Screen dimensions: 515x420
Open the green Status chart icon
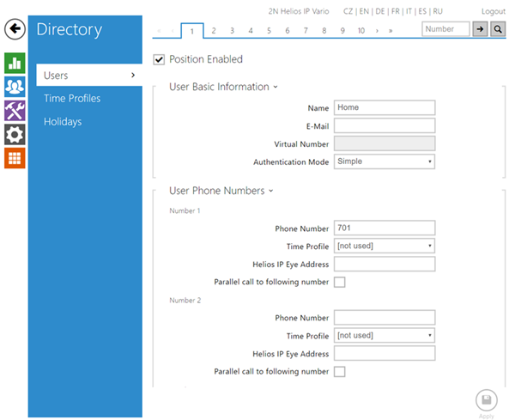[x=15, y=63]
